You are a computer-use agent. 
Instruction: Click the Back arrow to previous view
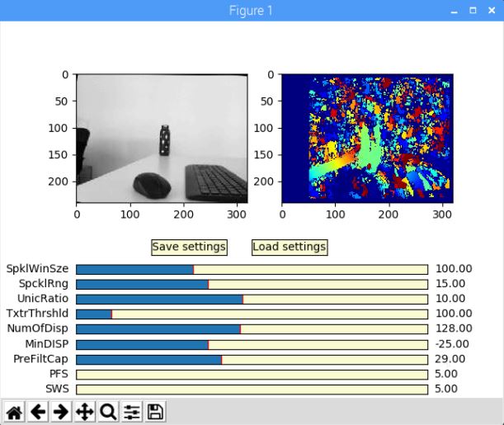pos(37,412)
